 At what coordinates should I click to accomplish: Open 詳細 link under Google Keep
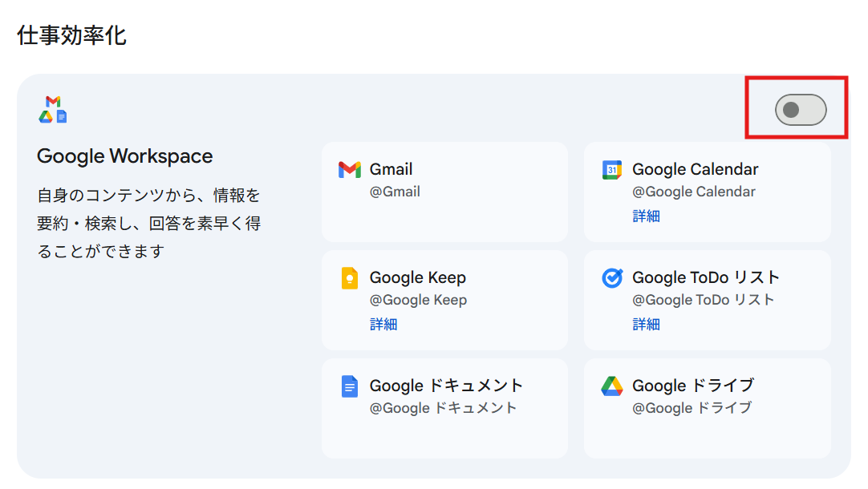[x=383, y=324]
